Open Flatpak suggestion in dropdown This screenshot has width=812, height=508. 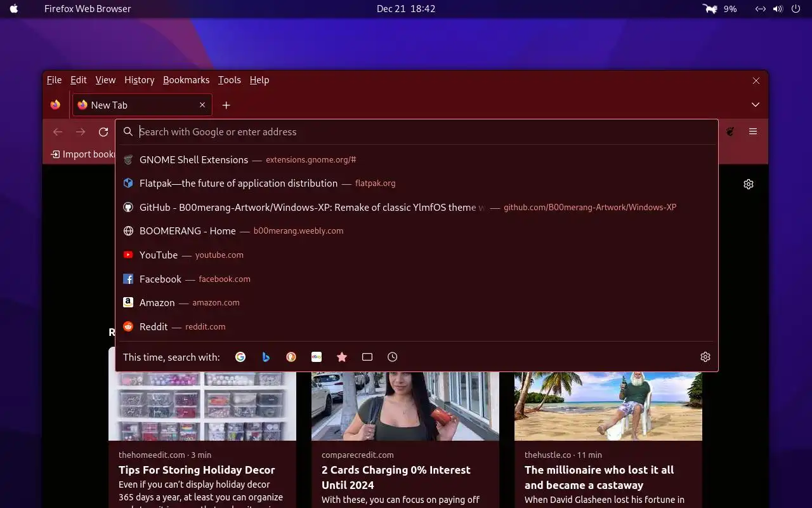tap(417, 183)
